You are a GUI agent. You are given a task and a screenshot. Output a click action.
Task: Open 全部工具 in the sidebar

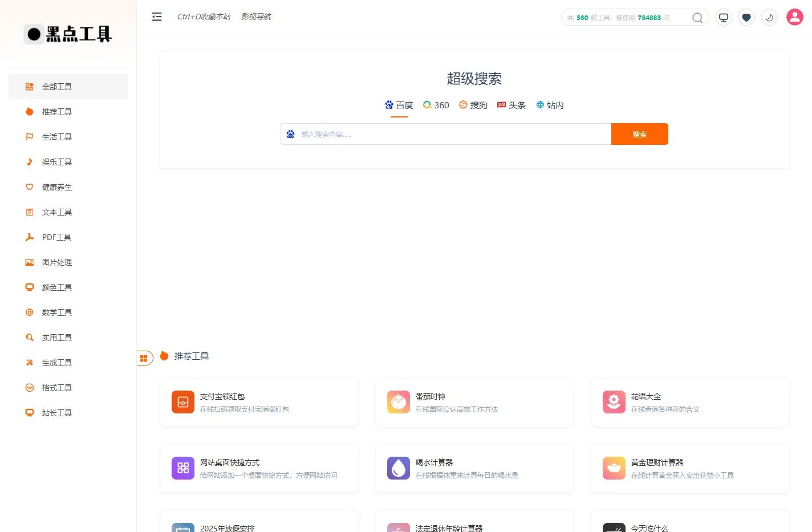(68, 87)
